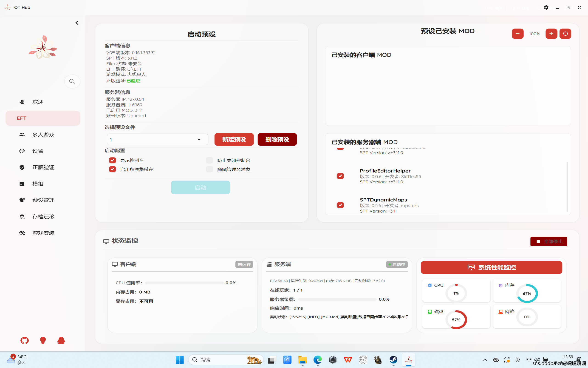This screenshot has width=588, height=368.
Task: Open the 模组 mods page
Action: tap(43, 184)
